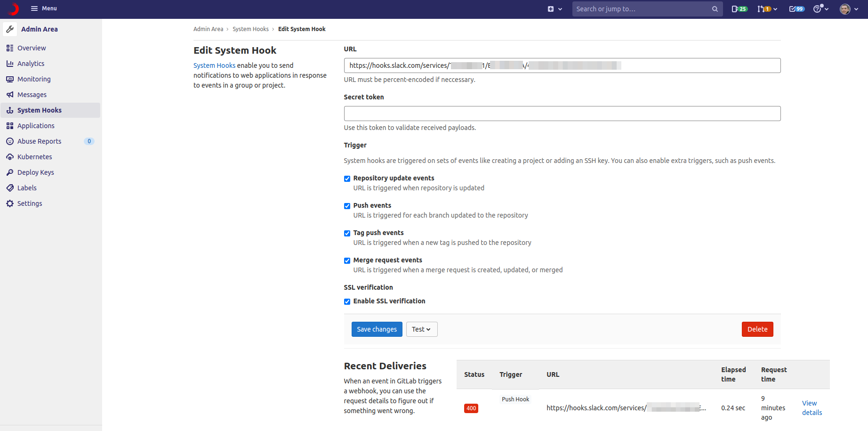Open to-do list icon with 99 badge
868x431 pixels.
coord(797,9)
